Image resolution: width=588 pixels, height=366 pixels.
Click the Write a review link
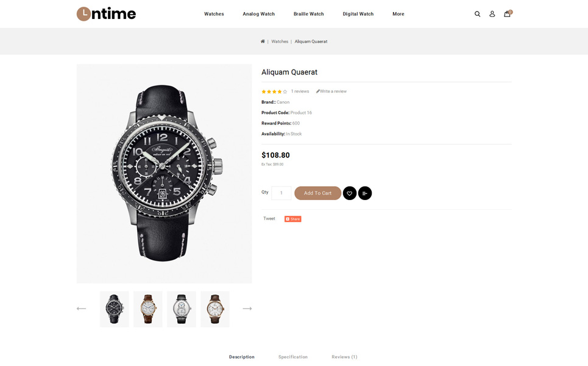point(331,91)
